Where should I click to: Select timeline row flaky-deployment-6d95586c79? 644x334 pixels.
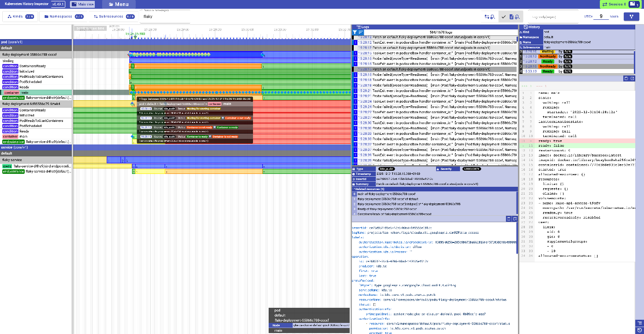(x=36, y=104)
